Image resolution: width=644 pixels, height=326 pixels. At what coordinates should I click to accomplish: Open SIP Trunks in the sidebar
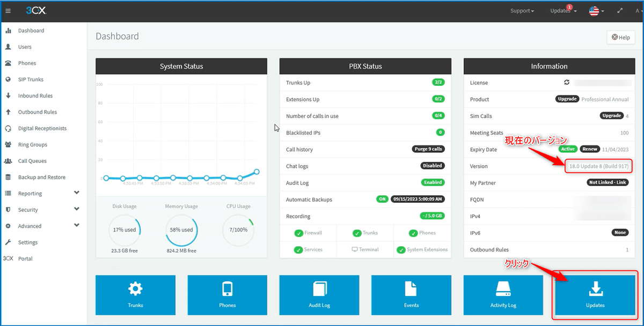[x=31, y=79]
